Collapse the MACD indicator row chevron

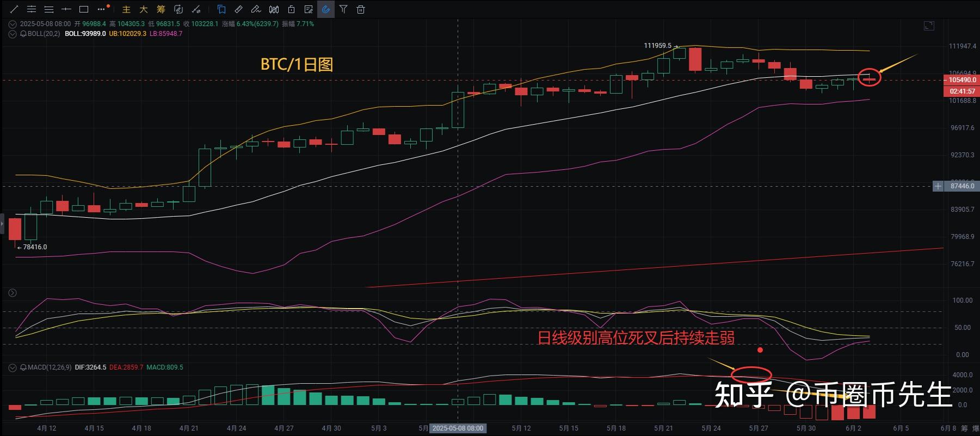(13, 367)
